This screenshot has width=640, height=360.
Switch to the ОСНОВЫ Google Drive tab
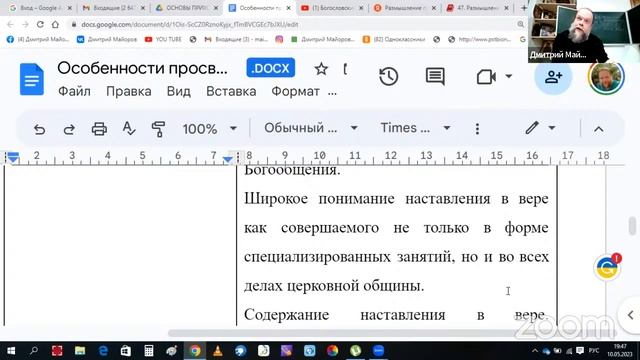pos(186,8)
